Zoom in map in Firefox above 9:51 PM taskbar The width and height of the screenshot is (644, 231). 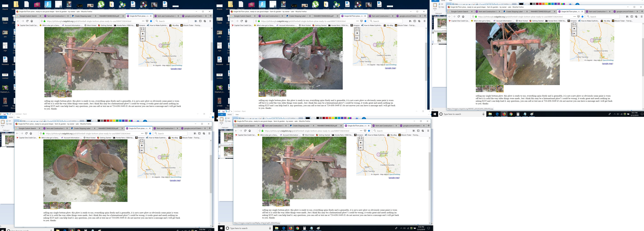tap(574, 29)
